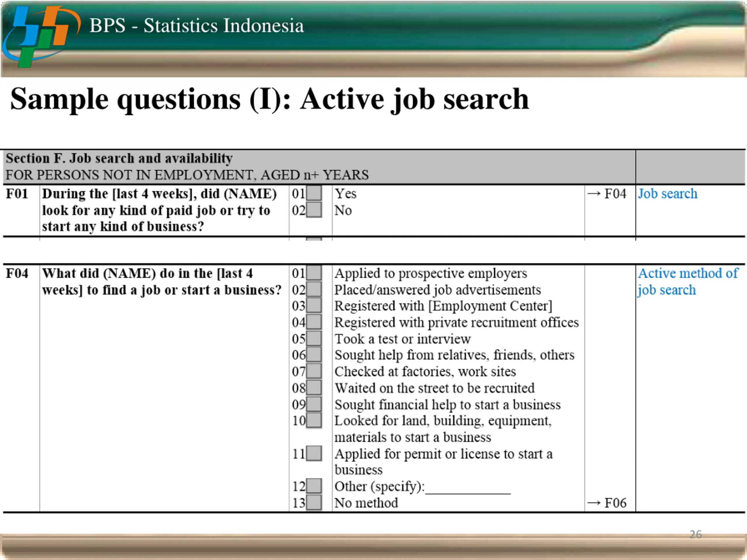Click the blue 'Job search' label
The image size is (747, 560).
667,194
